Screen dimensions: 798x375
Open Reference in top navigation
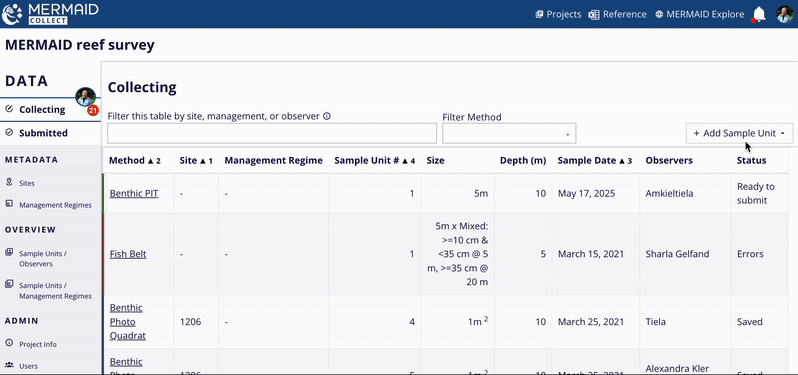click(x=617, y=14)
